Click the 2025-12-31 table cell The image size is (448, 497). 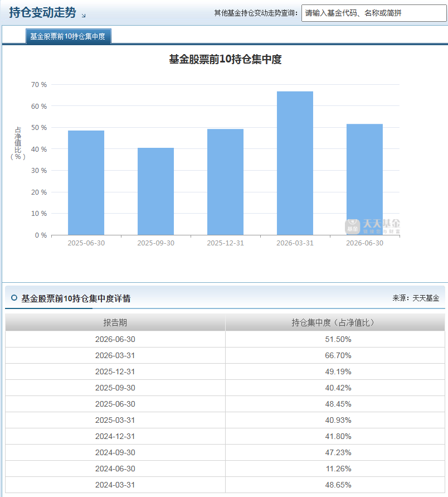click(x=115, y=371)
